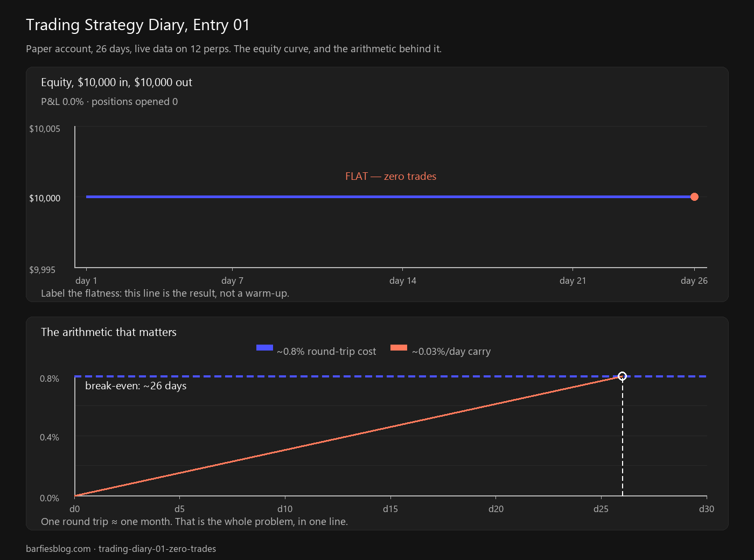The image size is (754, 560).
Task: Click the 'day 26' x-axis label
Action: pyautogui.click(x=694, y=281)
